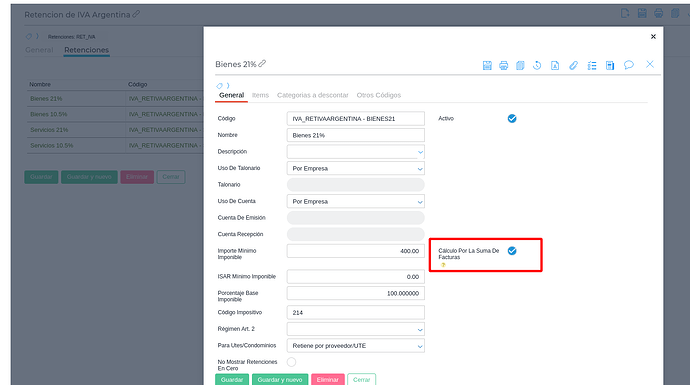This screenshot has width=690, height=385.
Task: Open attachments with the paperclip icon in the dialog toolbar
Action: (573, 66)
